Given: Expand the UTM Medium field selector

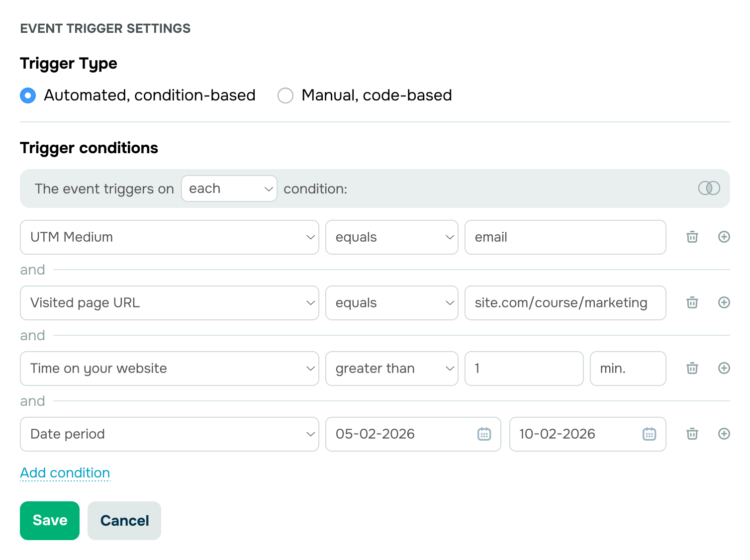Looking at the screenshot, I should (x=311, y=237).
